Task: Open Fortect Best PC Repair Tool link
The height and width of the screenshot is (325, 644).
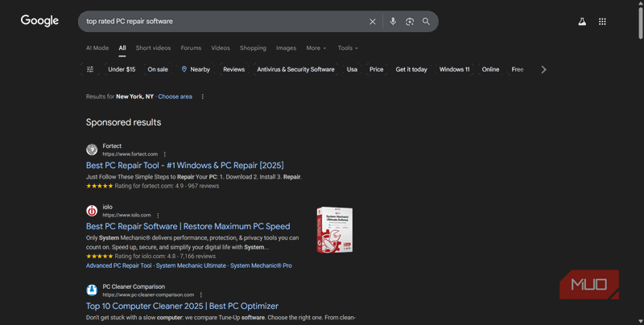Action: [184, 165]
